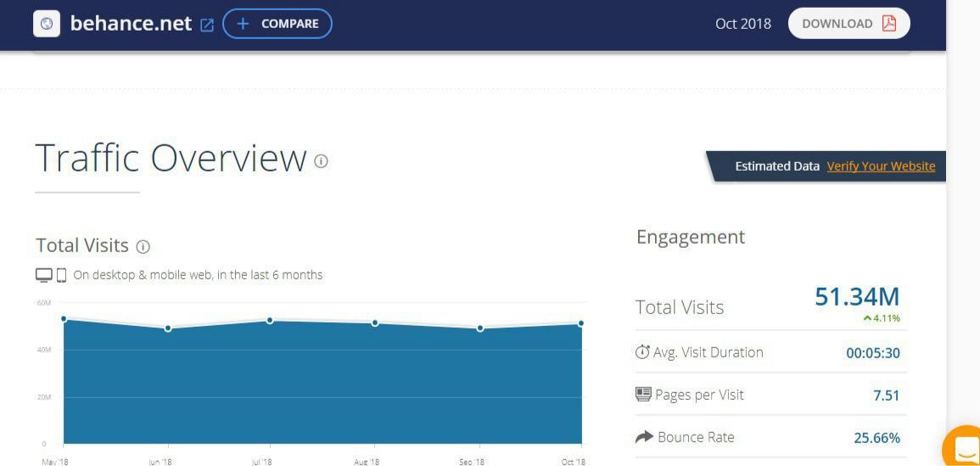Click the Avg. Visit Duration clock icon
Screen dimensions: 980x466
tap(642, 352)
